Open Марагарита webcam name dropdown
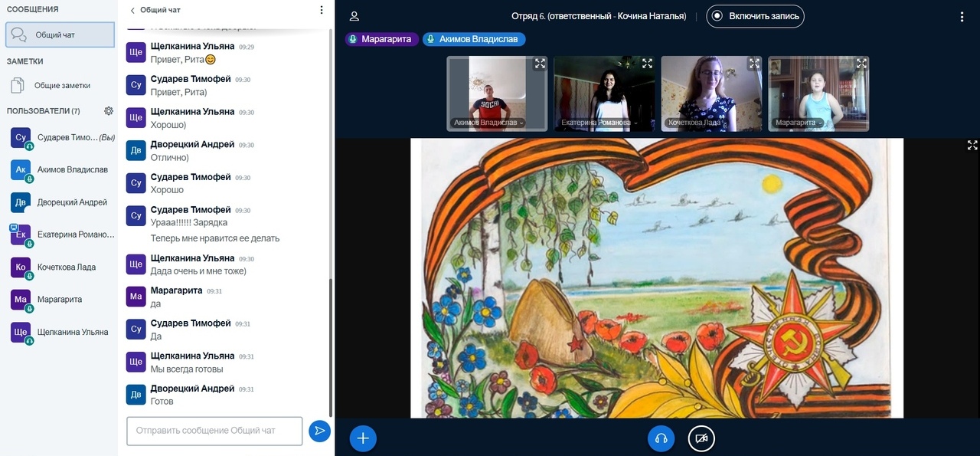 pos(799,123)
